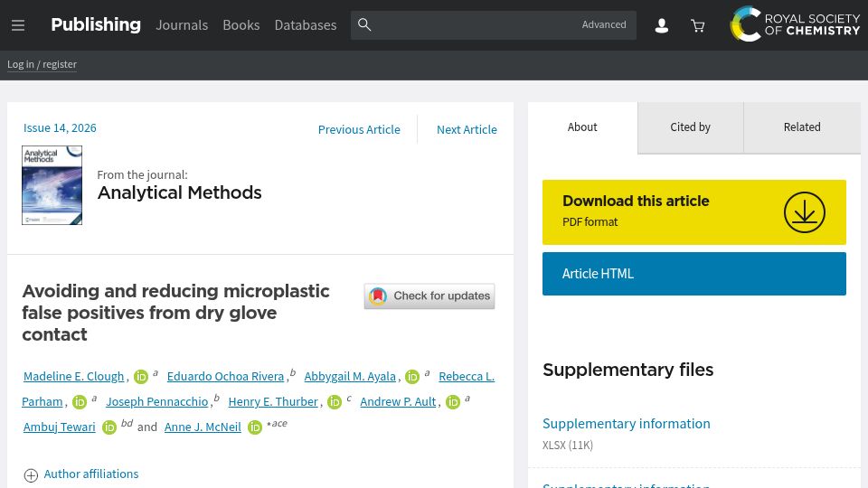Open the Books menu

241,25
